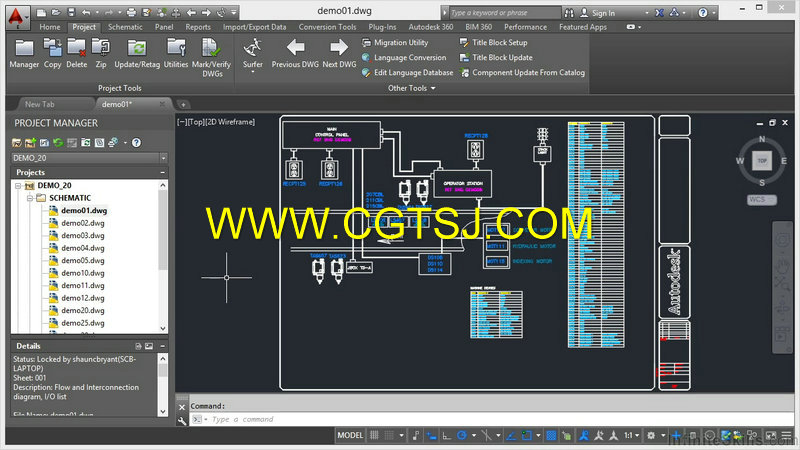The image size is (800, 450).
Task: Toggle snap mode in status bar
Action: point(389,435)
